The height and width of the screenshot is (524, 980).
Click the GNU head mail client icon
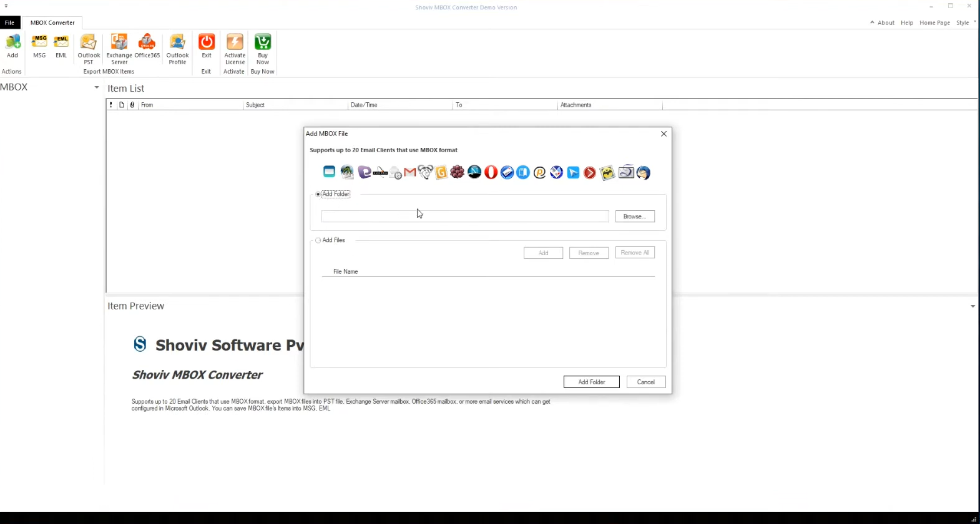pyautogui.click(x=425, y=172)
